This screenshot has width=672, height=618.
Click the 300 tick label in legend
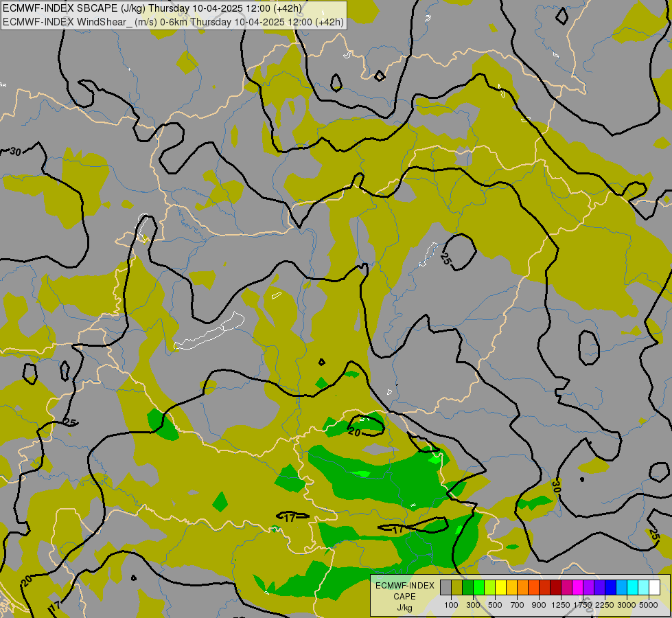tap(473, 605)
